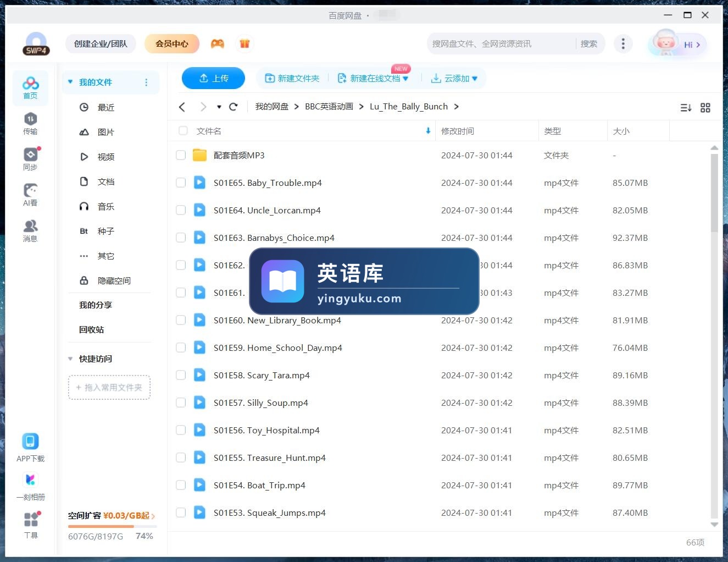Open 我的文件 three-dot options
728x562 pixels.
(x=146, y=82)
